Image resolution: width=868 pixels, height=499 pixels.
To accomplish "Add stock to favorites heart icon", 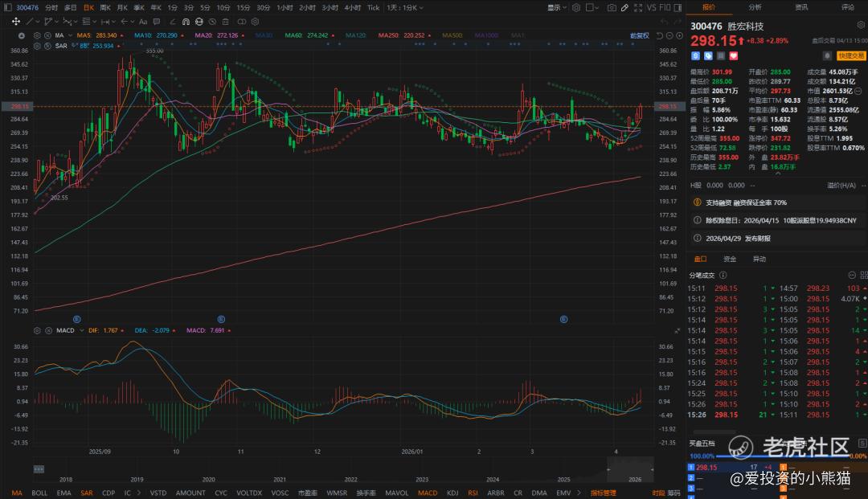I will [x=734, y=56].
